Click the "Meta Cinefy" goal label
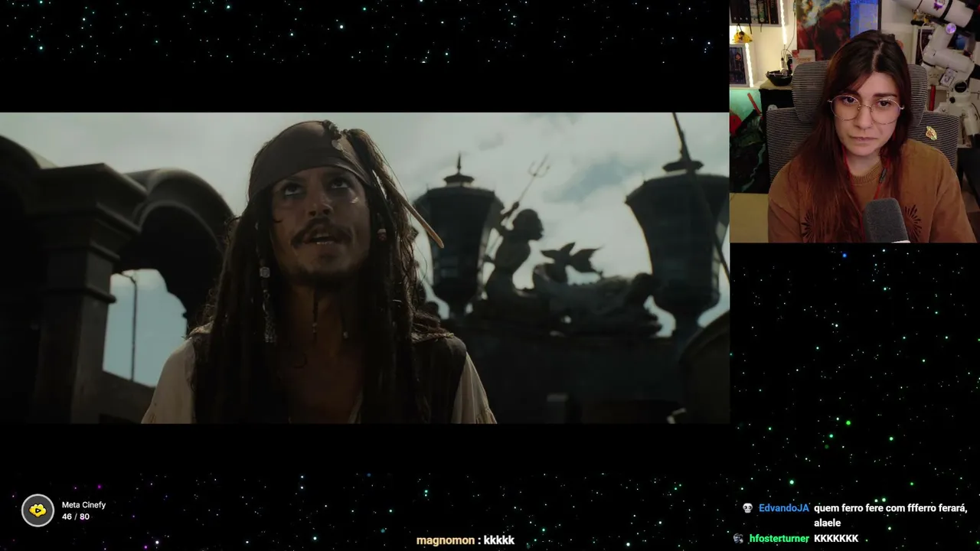This screenshot has width=980, height=551. tap(83, 505)
